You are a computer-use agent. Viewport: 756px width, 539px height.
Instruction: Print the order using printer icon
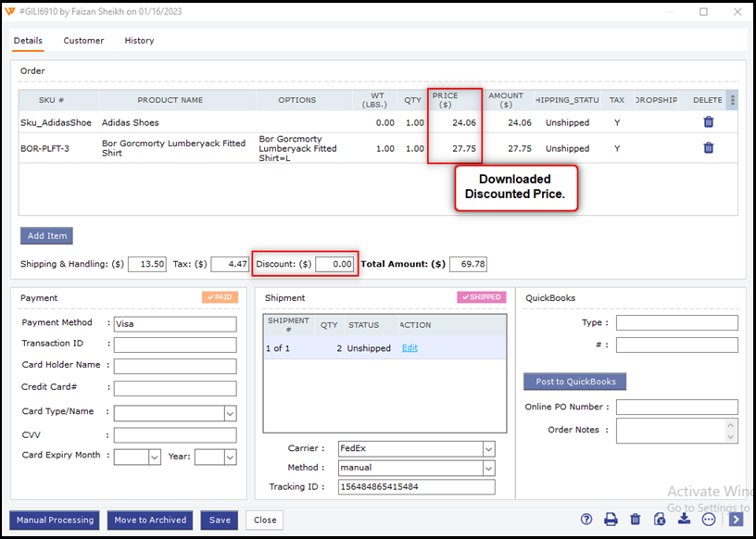pyautogui.click(x=611, y=520)
